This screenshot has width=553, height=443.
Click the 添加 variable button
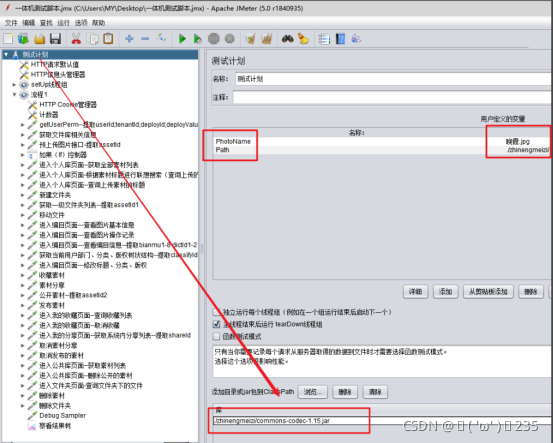[445, 292]
